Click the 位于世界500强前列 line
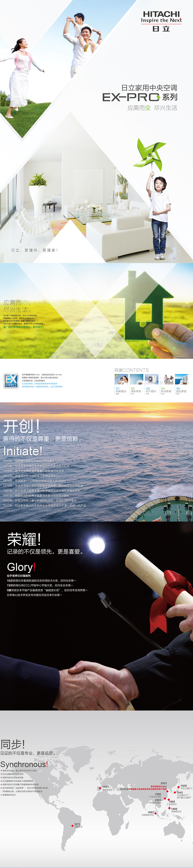 click(19, 576)
